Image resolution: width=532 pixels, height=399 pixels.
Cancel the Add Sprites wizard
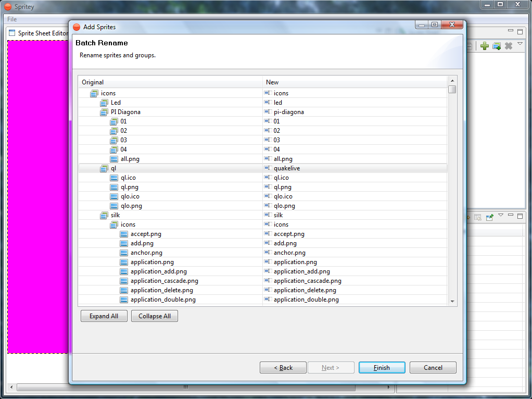coord(433,368)
